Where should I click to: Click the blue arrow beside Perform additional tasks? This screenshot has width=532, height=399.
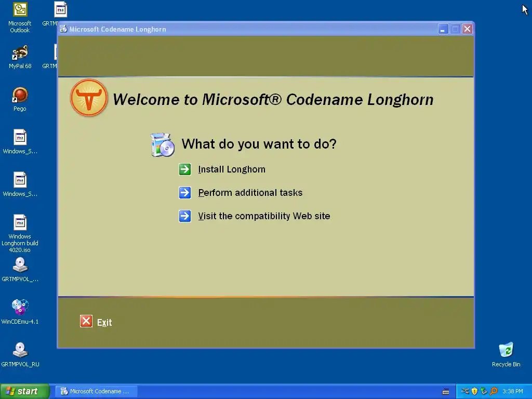(185, 193)
